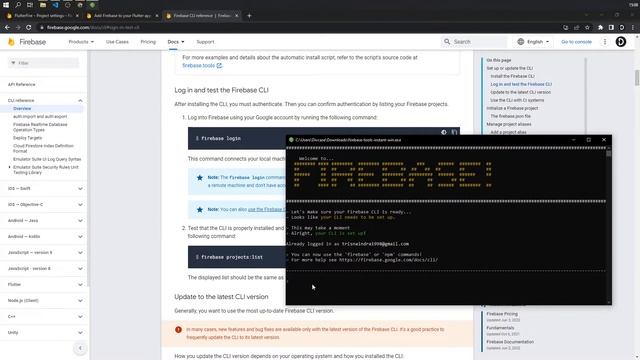Screen dimensions: 640x360
Task: Share this page from the address bar
Action: (x=576, y=27)
